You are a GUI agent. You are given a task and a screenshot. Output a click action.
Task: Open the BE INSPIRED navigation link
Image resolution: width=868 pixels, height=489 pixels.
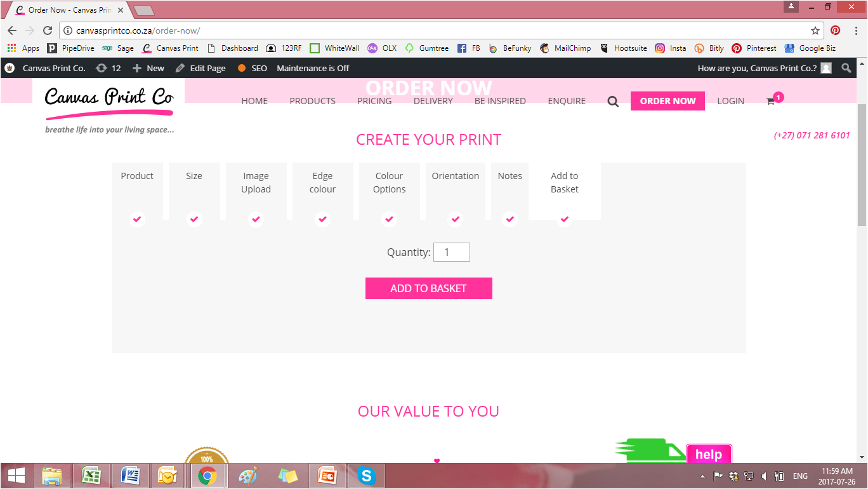point(500,101)
